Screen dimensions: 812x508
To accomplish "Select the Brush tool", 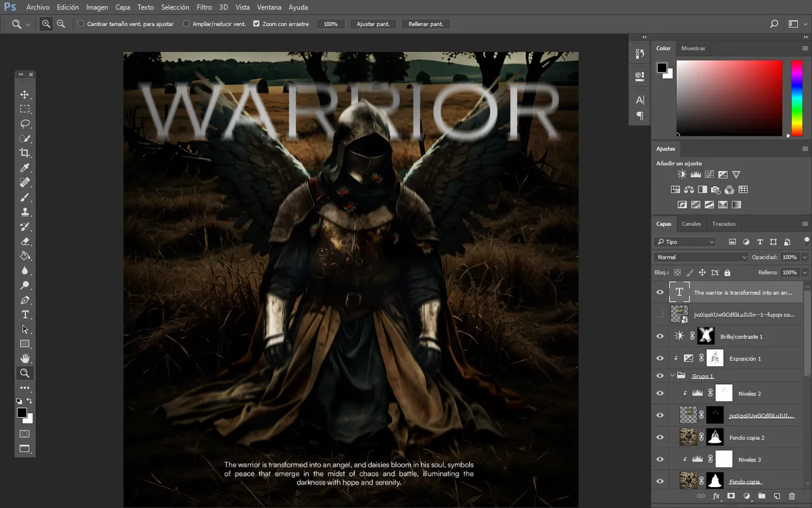I will 25,197.
